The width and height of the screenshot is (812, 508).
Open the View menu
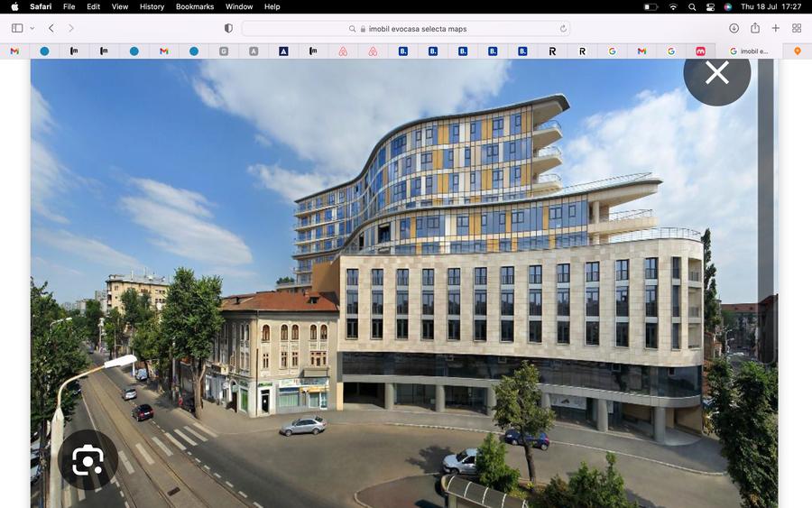120,6
